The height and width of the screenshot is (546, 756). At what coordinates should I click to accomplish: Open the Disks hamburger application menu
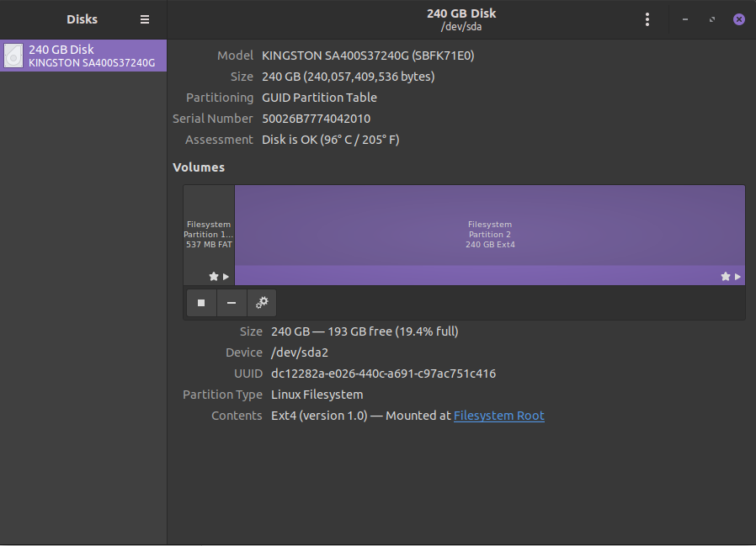[145, 19]
